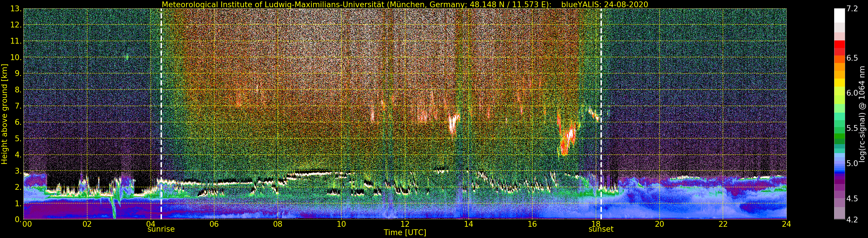Click the height axis tick '0.'
Image resolution: width=868 pixels, height=238 pixels.
(x=19, y=220)
